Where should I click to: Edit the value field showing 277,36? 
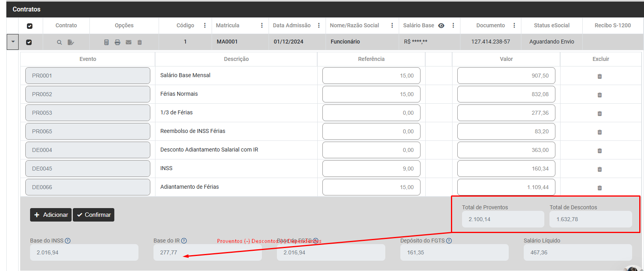[506, 113]
